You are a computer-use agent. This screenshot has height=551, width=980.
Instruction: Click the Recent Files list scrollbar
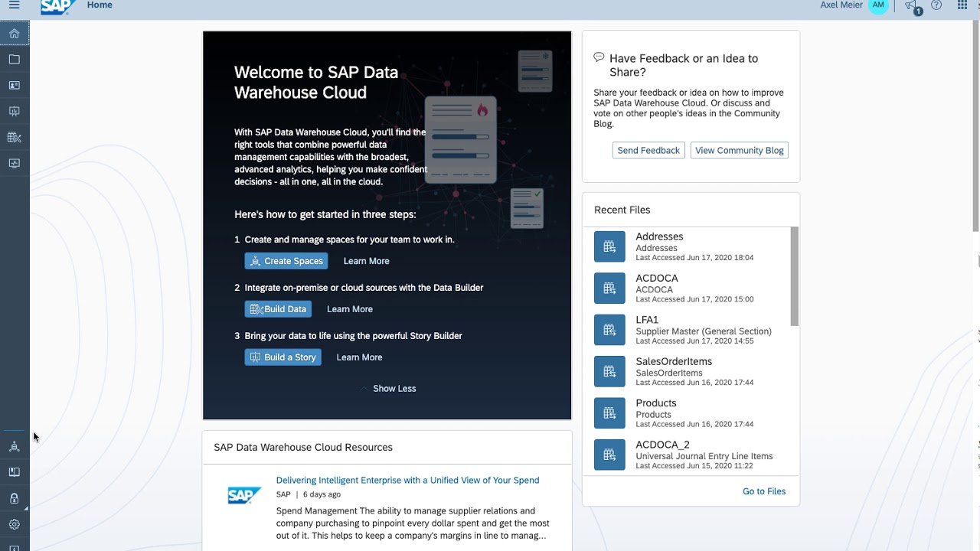[x=795, y=276]
